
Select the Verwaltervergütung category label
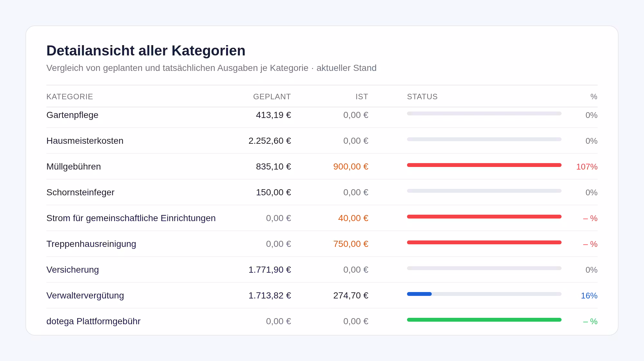point(85,296)
